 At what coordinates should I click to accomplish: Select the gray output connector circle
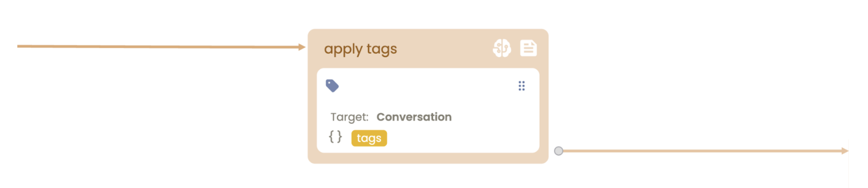tap(558, 151)
